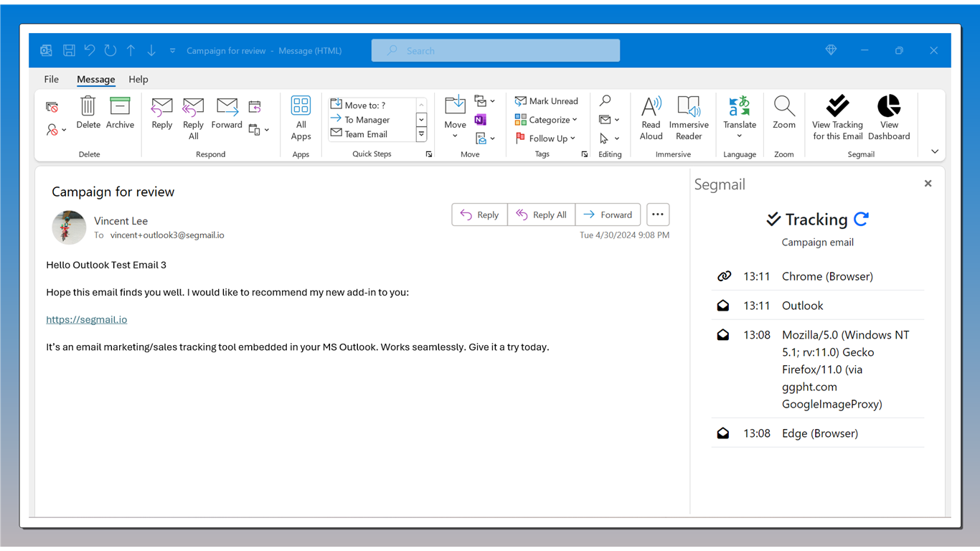
Task: Open the more actions ellipsis button
Action: [658, 215]
